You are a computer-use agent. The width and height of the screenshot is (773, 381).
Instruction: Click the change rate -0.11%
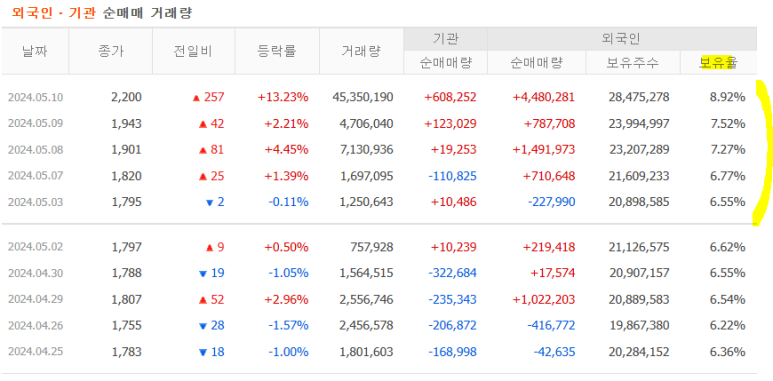pos(288,202)
